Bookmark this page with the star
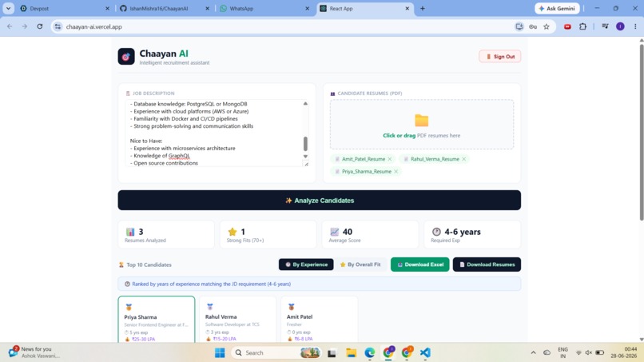 547,26
